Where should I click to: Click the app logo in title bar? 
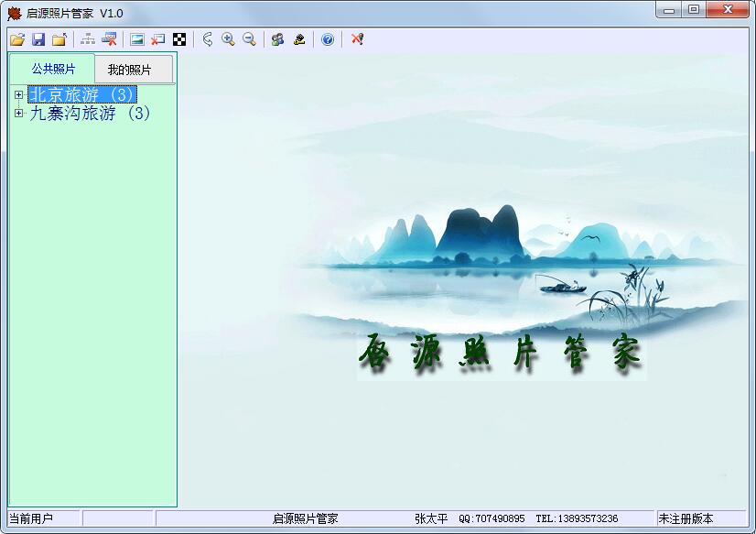[15, 13]
